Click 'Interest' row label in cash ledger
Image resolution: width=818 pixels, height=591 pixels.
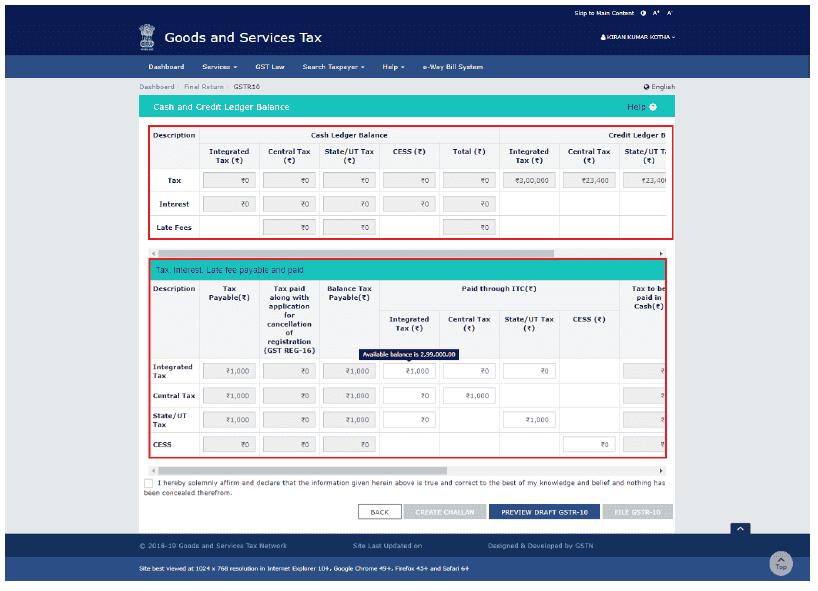point(174,204)
